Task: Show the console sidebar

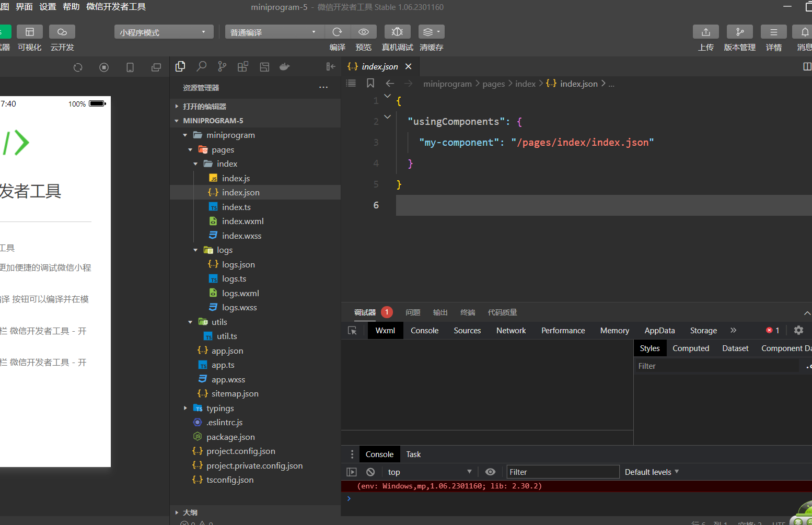Action: (352, 472)
